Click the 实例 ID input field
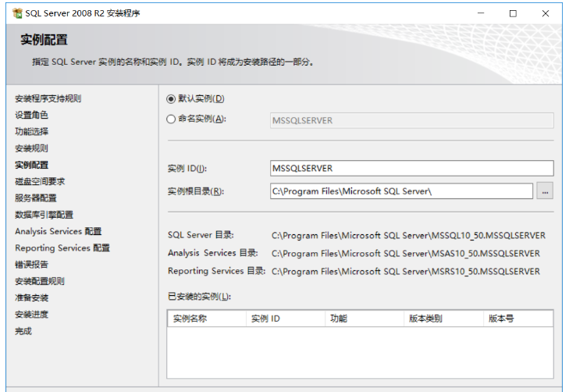The image size is (569, 392). coord(411,169)
